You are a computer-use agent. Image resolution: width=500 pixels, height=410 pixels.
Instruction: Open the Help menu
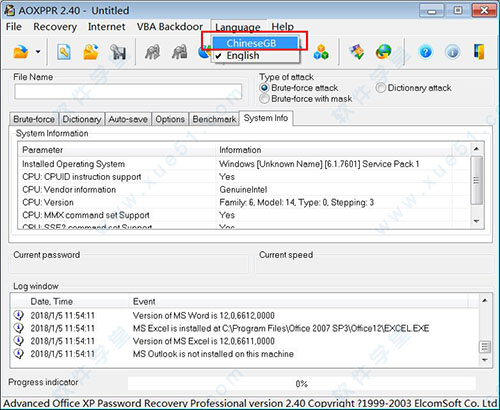click(283, 27)
